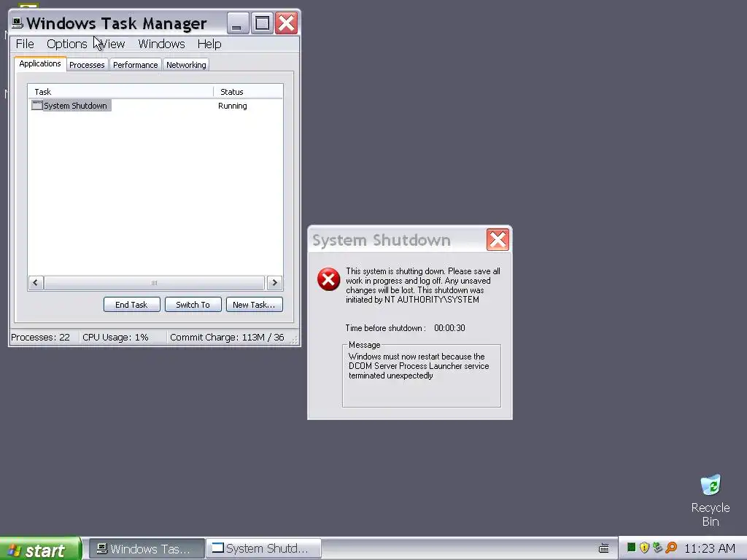Activate the System Shutdown taskbar button
Viewport: 747px width, 560px height.
263,548
